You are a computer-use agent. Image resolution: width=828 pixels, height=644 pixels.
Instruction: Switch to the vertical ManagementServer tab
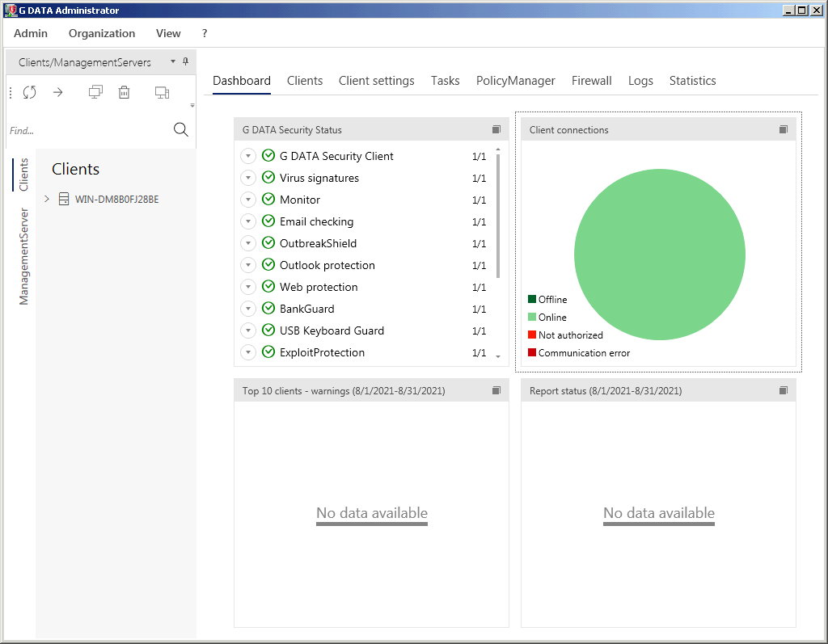pyautogui.click(x=24, y=256)
